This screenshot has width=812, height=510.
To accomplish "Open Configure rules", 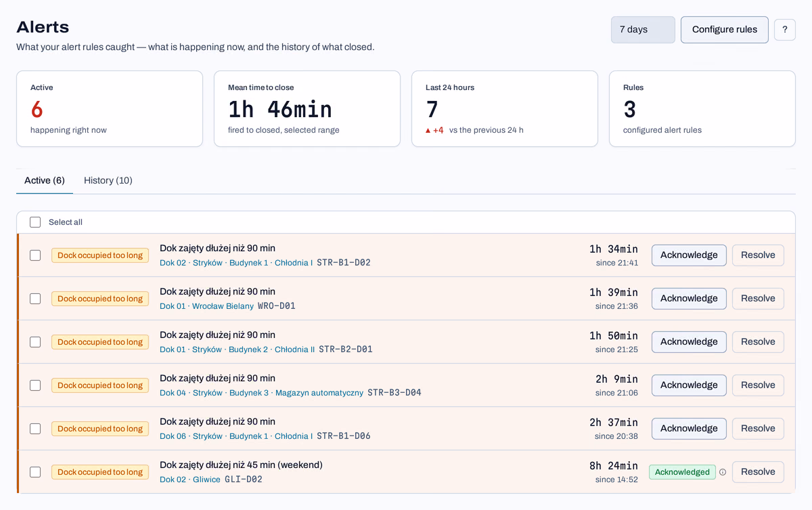I will (x=725, y=30).
